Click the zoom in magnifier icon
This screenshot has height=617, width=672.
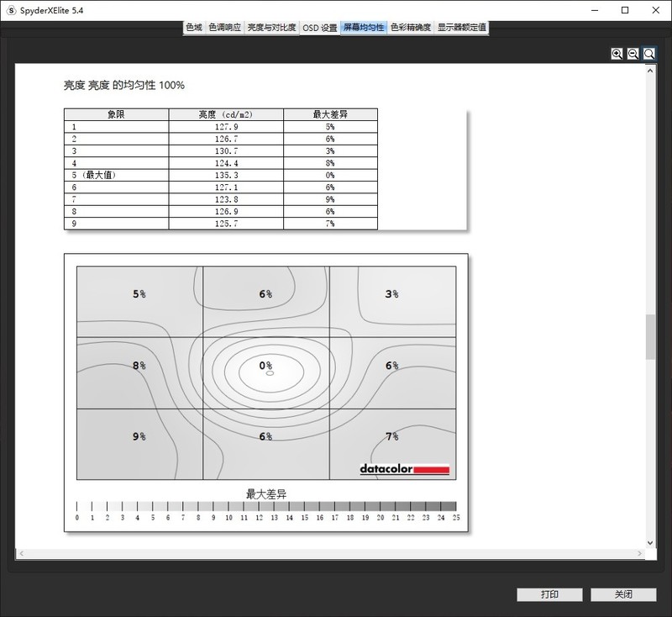[x=617, y=54]
